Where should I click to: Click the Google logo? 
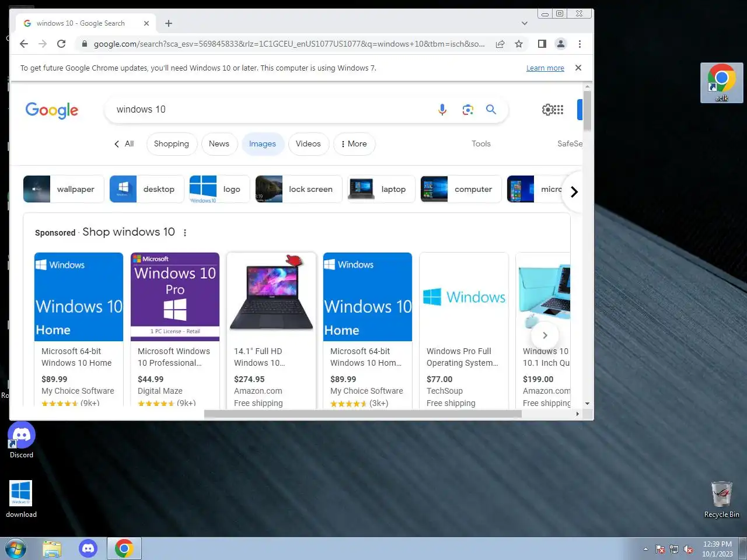pos(52,110)
